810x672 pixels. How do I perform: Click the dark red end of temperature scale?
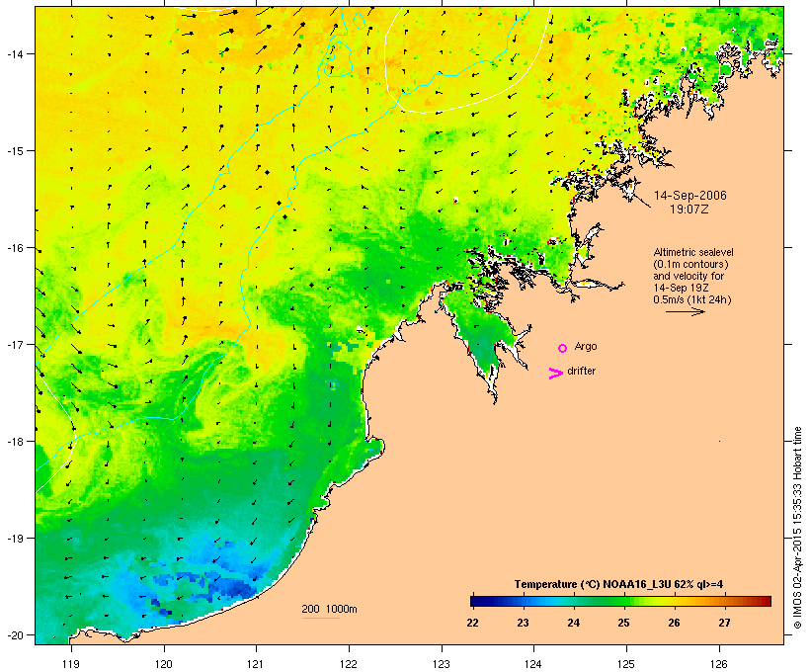[766, 601]
